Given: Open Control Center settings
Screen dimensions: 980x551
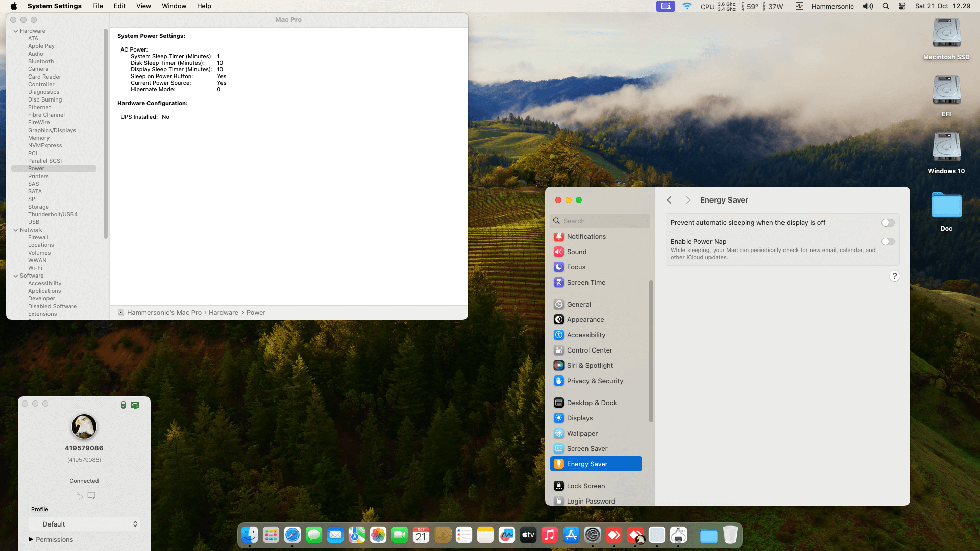Looking at the screenshot, I should coord(590,350).
